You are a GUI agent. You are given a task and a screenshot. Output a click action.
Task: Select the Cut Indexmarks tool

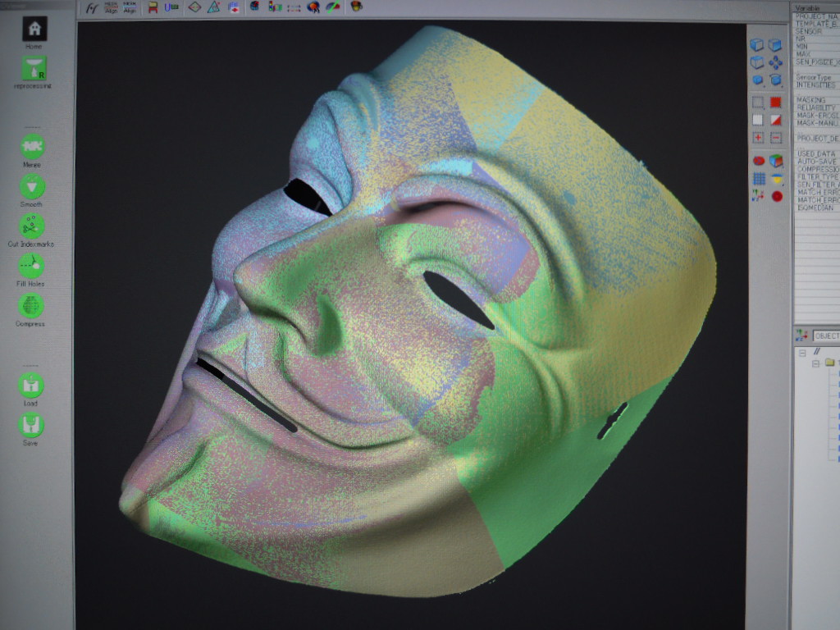coord(32,226)
